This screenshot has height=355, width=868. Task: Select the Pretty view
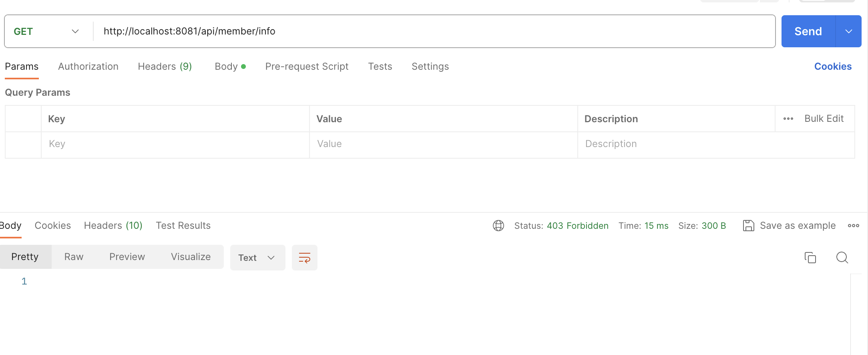coord(25,257)
